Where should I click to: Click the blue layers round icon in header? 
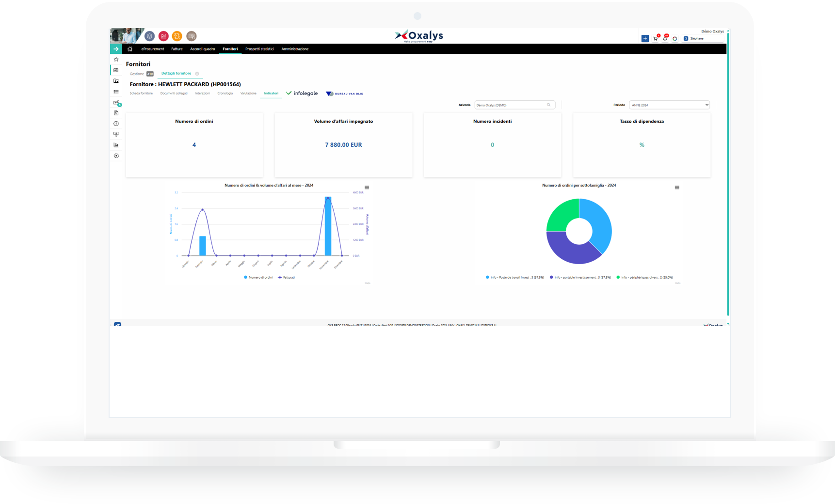(x=150, y=36)
